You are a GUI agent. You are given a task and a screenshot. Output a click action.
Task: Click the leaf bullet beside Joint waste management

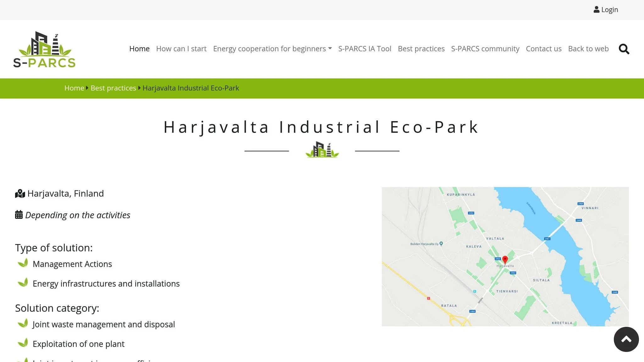pos(23,323)
